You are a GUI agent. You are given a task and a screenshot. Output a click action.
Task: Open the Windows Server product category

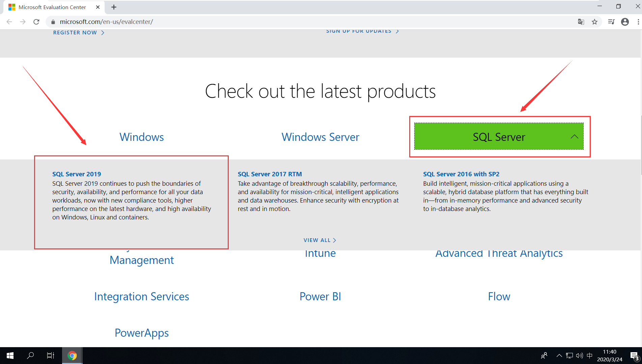(x=320, y=136)
